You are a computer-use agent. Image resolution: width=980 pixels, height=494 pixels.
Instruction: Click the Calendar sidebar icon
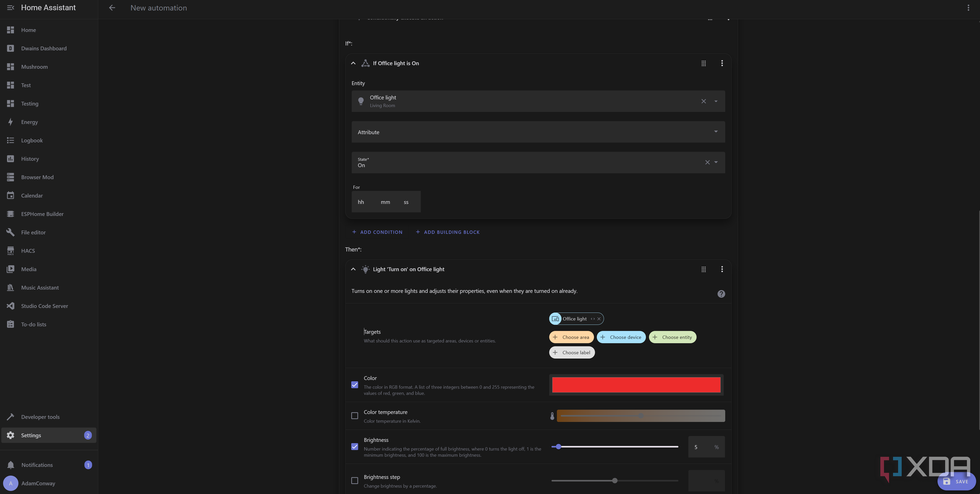[10, 196]
